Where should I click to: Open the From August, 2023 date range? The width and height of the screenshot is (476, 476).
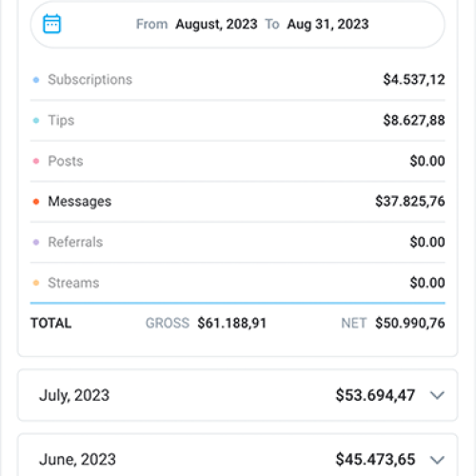coord(237,25)
